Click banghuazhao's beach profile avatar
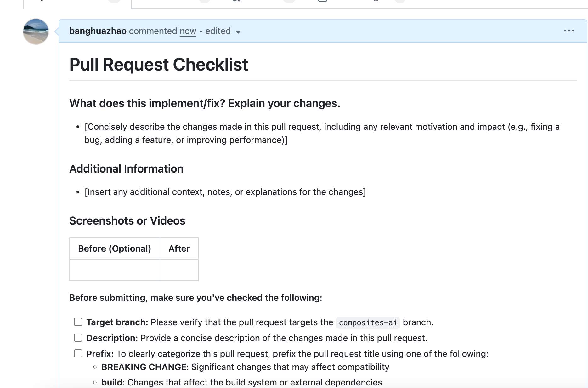The width and height of the screenshot is (588, 388). (36, 31)
